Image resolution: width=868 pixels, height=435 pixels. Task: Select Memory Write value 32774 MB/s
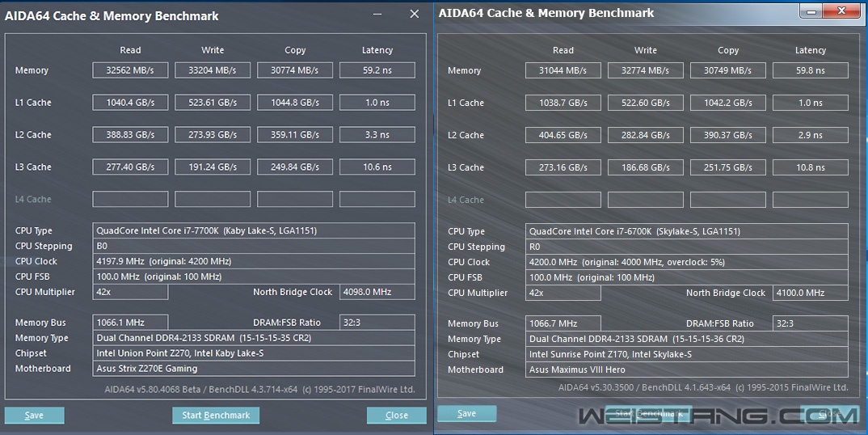click(x=646, y=70)
